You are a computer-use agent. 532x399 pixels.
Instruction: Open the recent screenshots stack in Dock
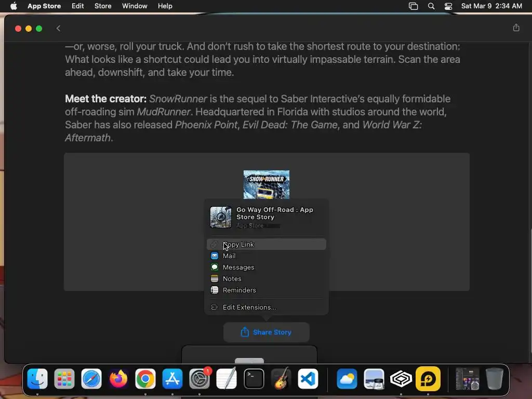[x=467, y=379]
